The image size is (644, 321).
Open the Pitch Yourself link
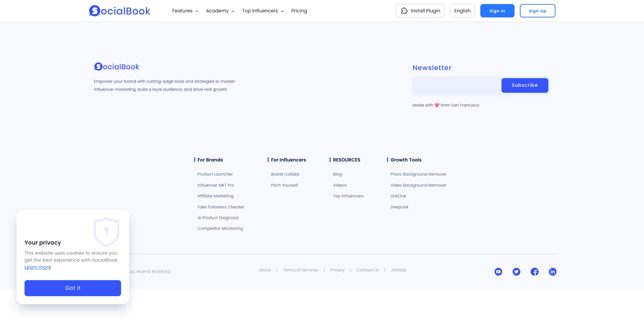[284, 185]
